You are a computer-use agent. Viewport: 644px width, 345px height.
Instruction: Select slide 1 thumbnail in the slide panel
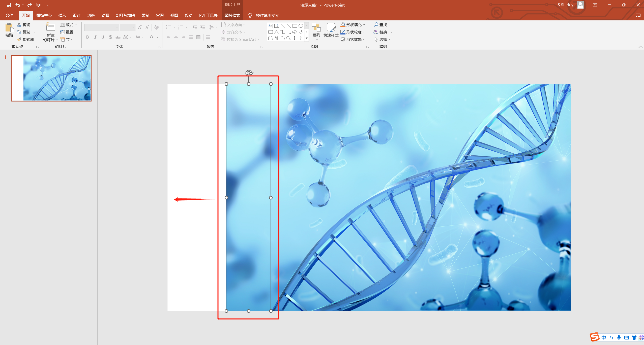51,78
